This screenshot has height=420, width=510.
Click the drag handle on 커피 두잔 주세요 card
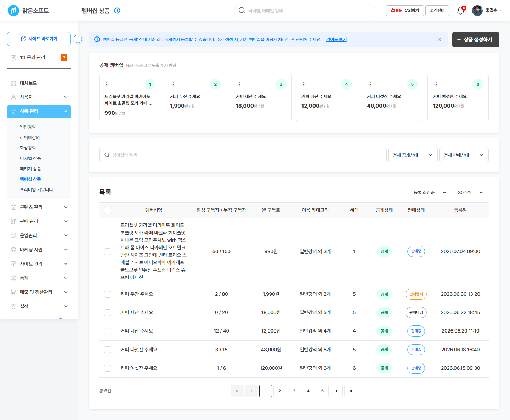tap(173, 84)
